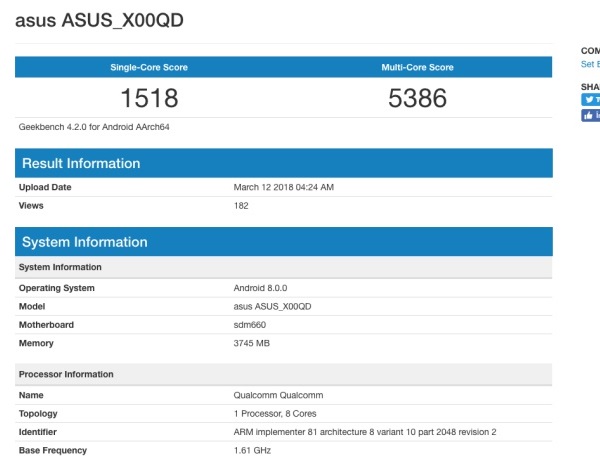This screenshot has width=600, height=468.
Task: Click the Motherboard label
Action: (46, 325)
